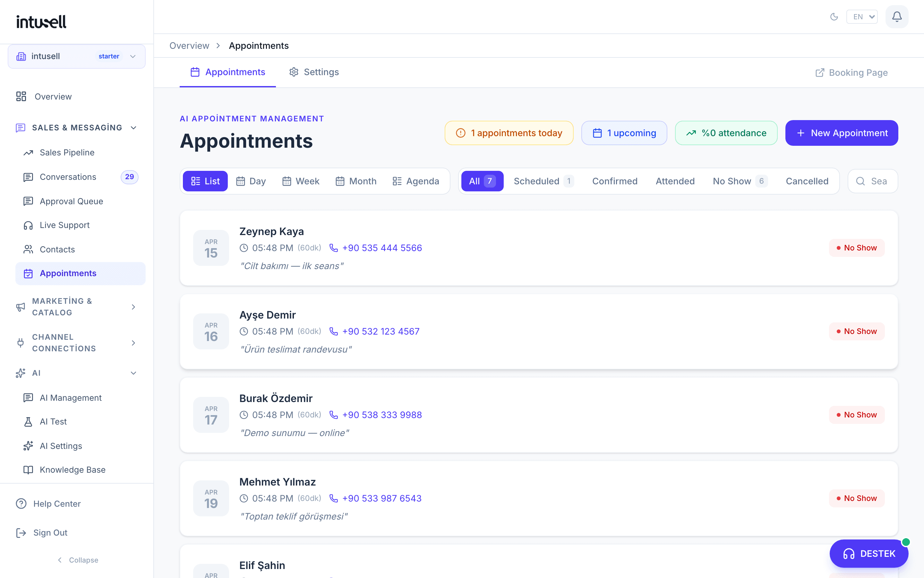Switch to the Settings tab

314,72
